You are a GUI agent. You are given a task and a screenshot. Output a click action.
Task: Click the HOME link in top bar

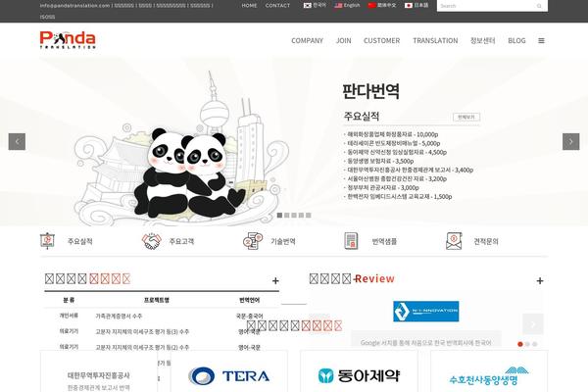coord(249,6)
